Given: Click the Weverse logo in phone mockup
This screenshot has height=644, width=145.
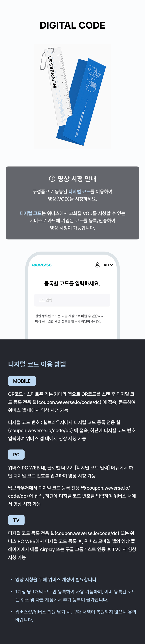Looking at the screenshot, I should point(42,265).
